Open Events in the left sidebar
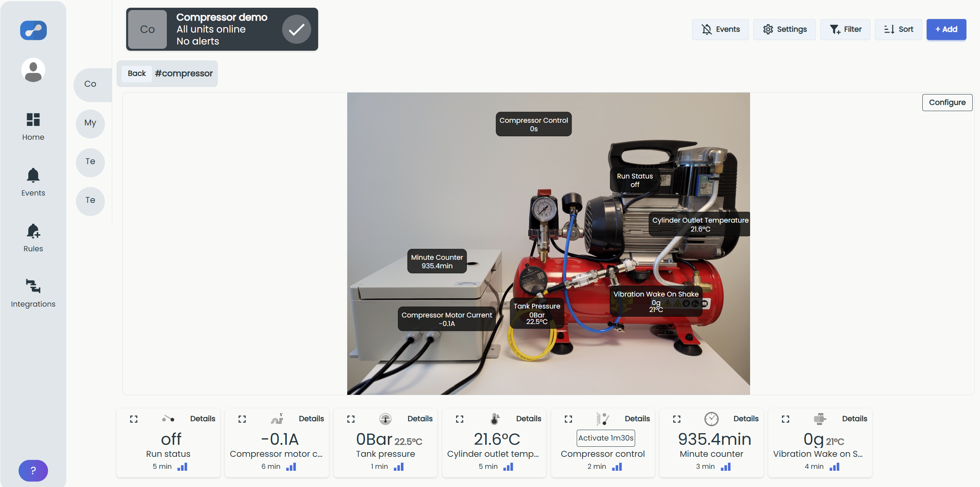Screen dimensions: 980x487 coord(33,182)
